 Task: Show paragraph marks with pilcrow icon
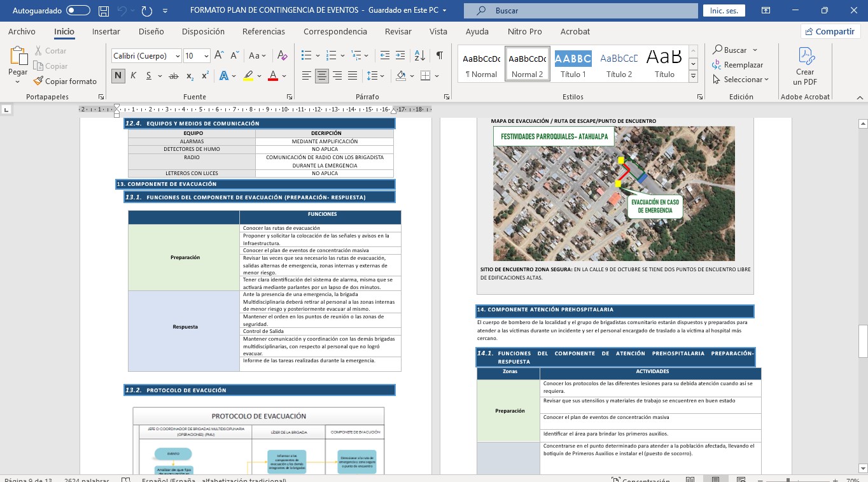click(x=439, y=56)
